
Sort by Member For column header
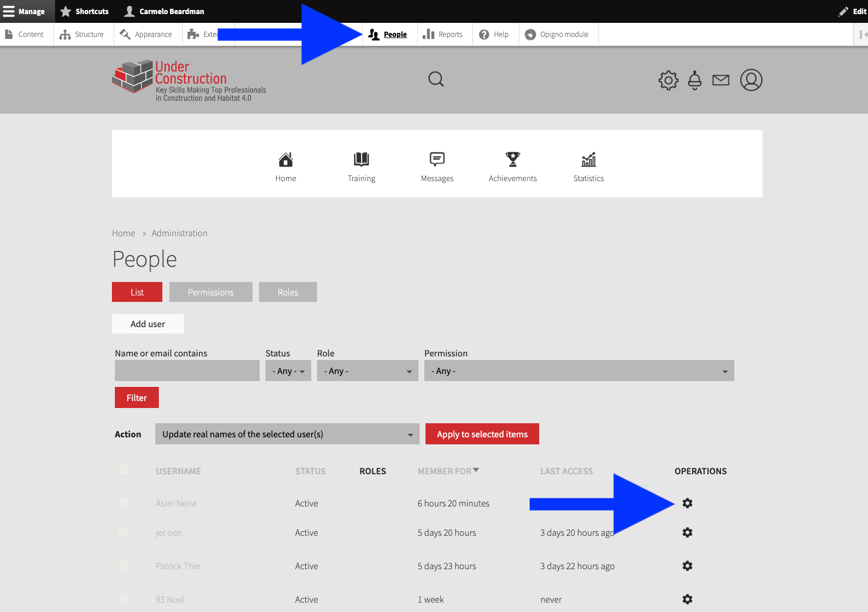(x=448, y=471)
